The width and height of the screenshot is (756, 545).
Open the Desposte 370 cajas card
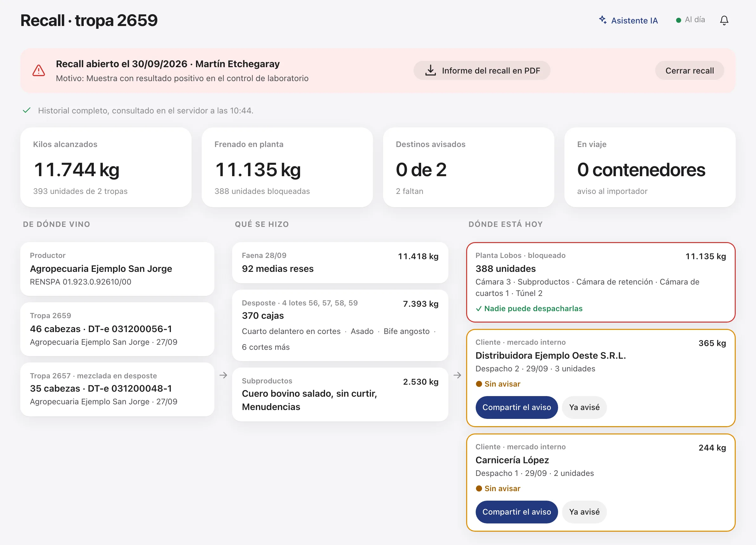pos(340,325)
